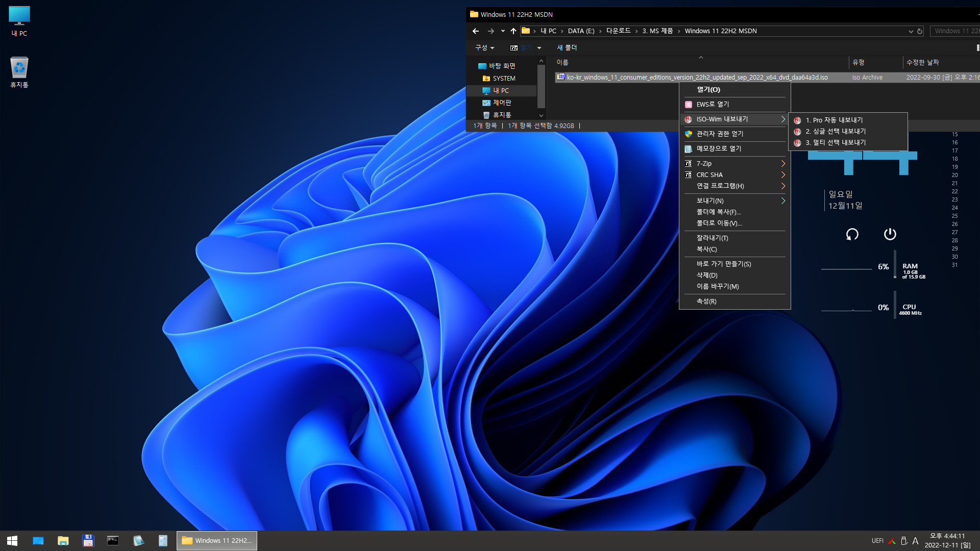This screenshot has height=551, width=980.
Task: Expand the CRC SHA submenu
Action: coord(735,174)
